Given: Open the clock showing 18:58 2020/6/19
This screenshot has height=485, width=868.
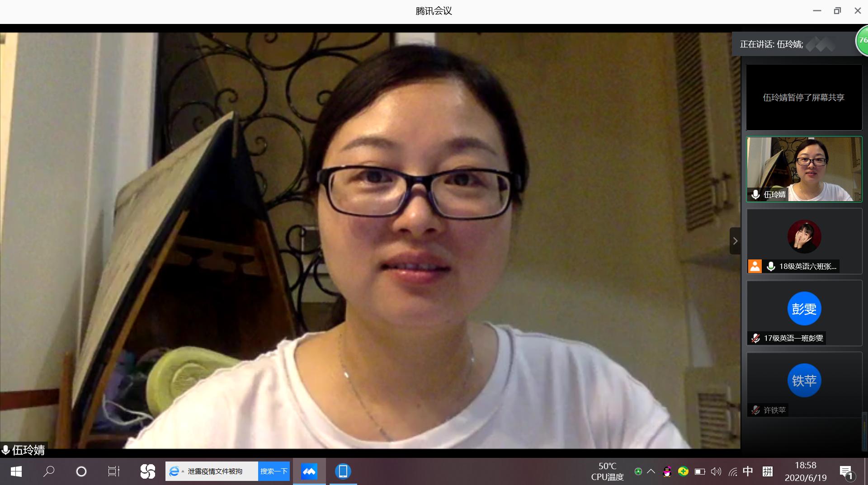Looking at the screenshot, I should [x=806, y=471].
